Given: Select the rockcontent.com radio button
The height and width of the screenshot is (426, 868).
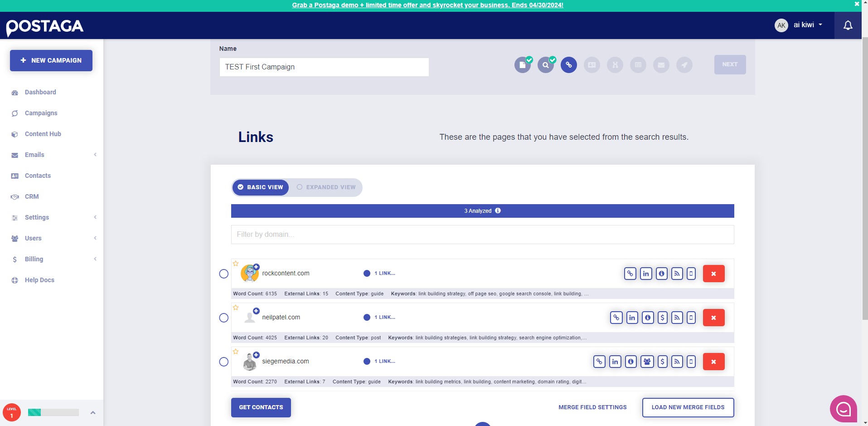Looking at the screenshot, I should pyautogui.click(x=223, y=274).
